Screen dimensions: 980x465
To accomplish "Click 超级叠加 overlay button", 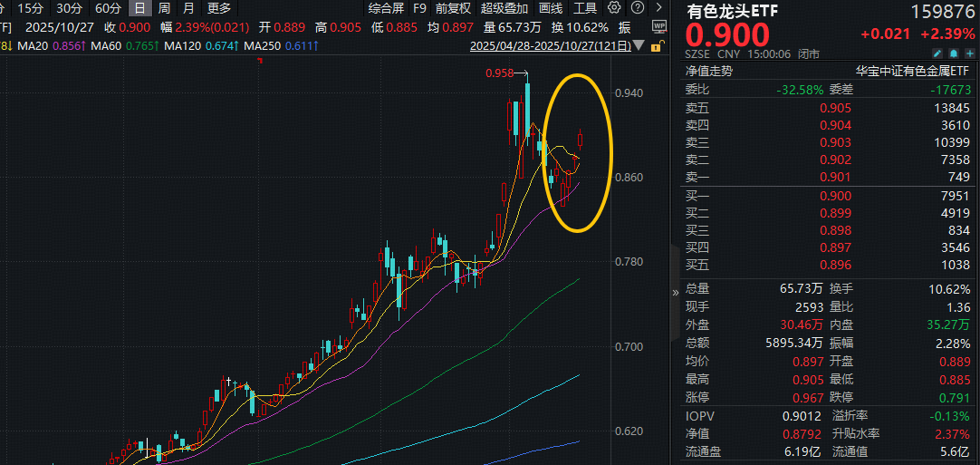I will tap(504, 8).
